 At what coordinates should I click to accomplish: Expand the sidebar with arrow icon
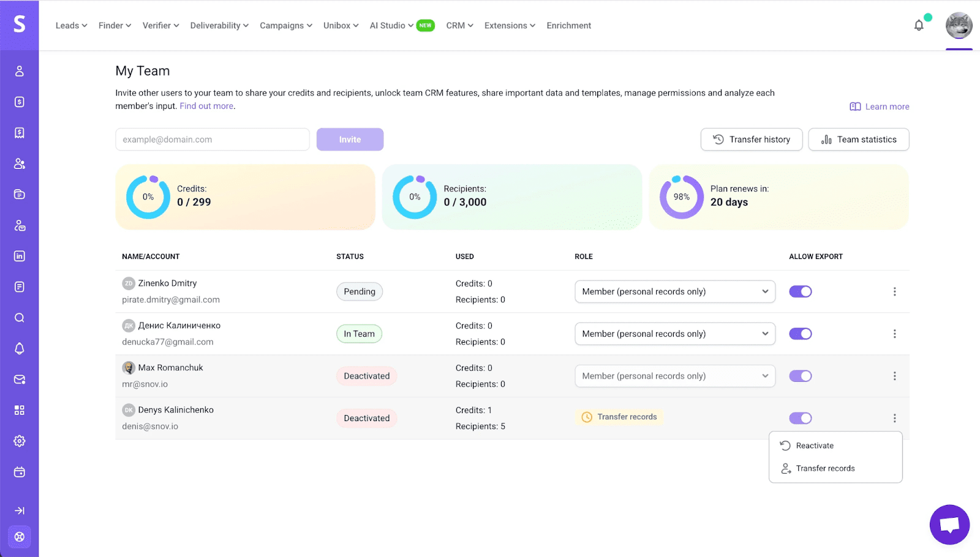20,510
